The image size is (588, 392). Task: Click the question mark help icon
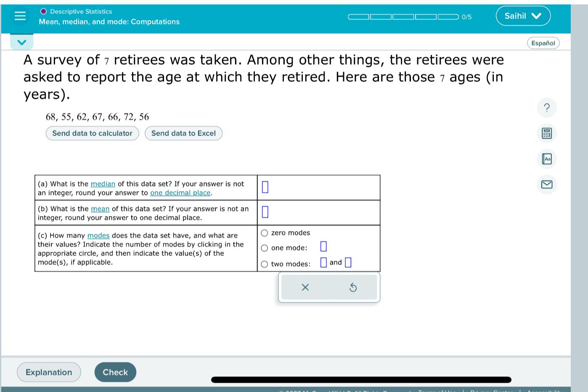point(546,108)
